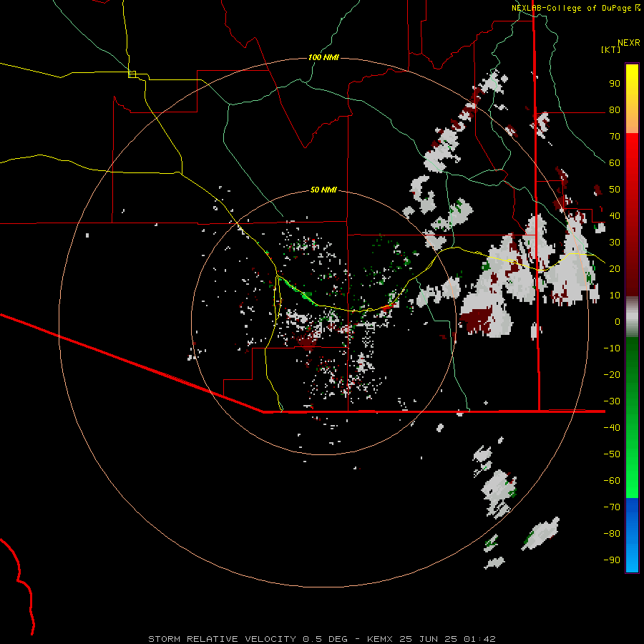Click the -80 value on the velocity scale

click(x=612, y=534)
